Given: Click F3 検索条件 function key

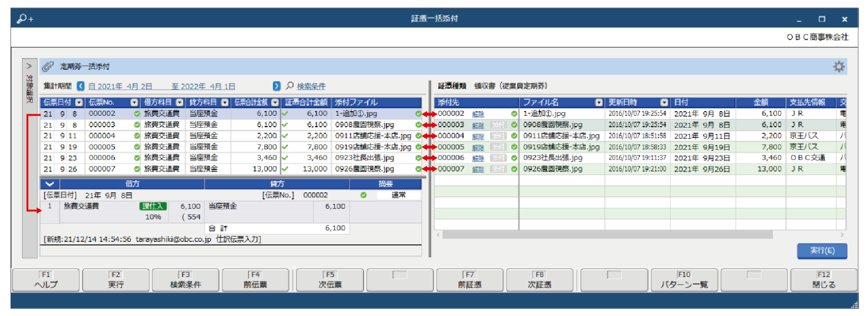Looking at the screenshot, I should pyautogui.click(x=185, y=280).
